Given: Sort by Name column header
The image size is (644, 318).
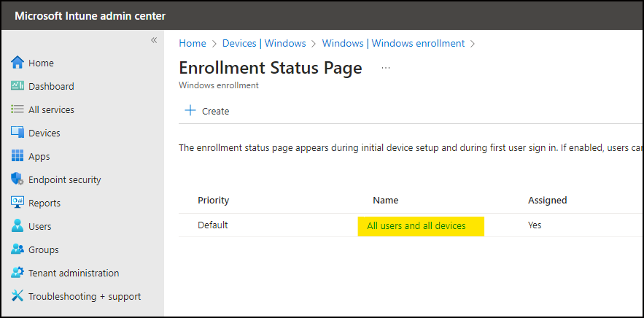Looking at the screenshot, I should [x=386, y=200].
